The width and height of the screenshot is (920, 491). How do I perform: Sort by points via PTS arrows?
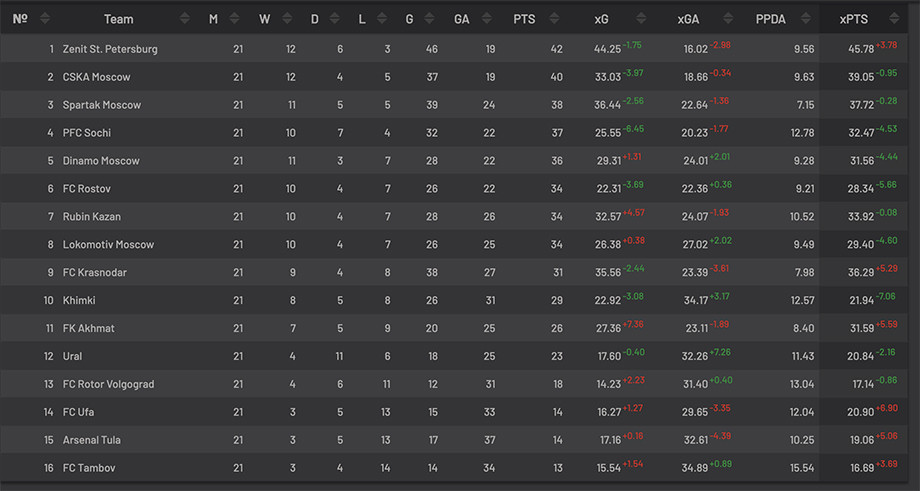(554, 19)
